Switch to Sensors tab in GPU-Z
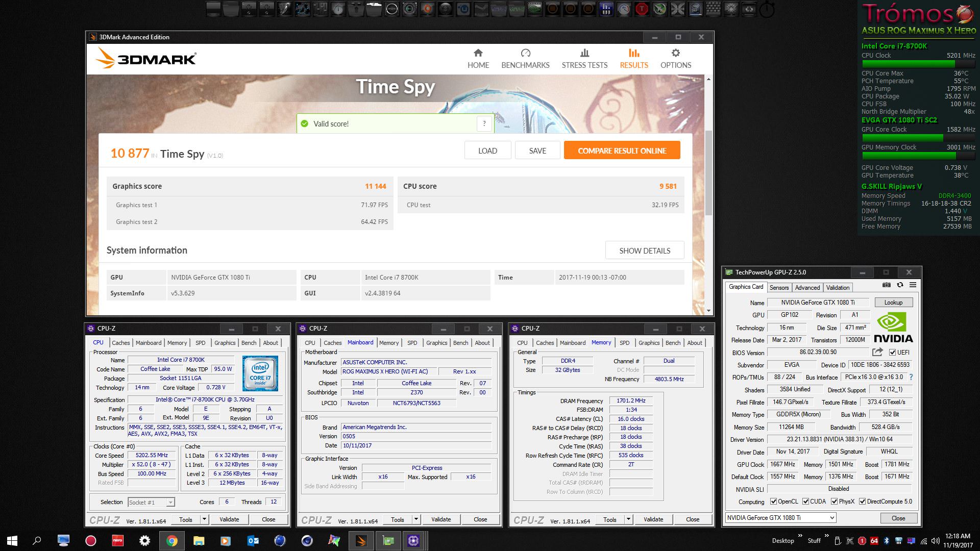The width and height of the screenshot is (980, 551). point(779,288)
